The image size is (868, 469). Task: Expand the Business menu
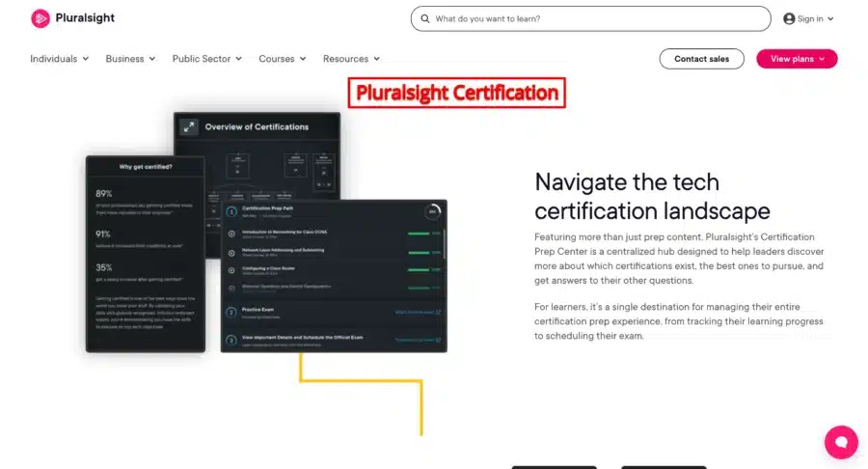[130, 59]
